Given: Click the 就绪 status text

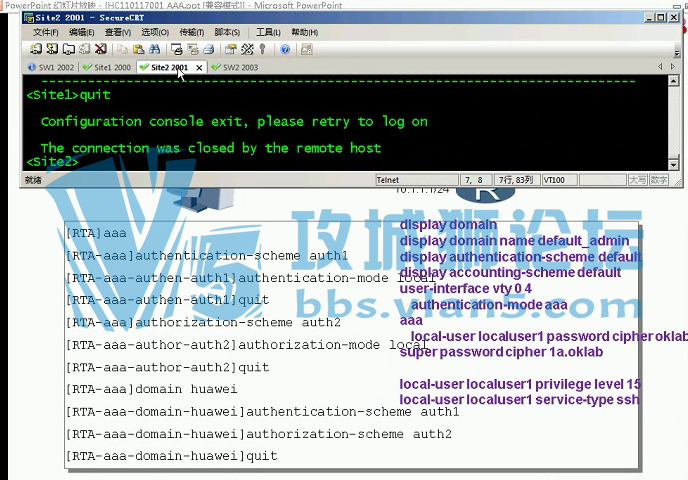Looking at the screenshot, I should 33,180.
